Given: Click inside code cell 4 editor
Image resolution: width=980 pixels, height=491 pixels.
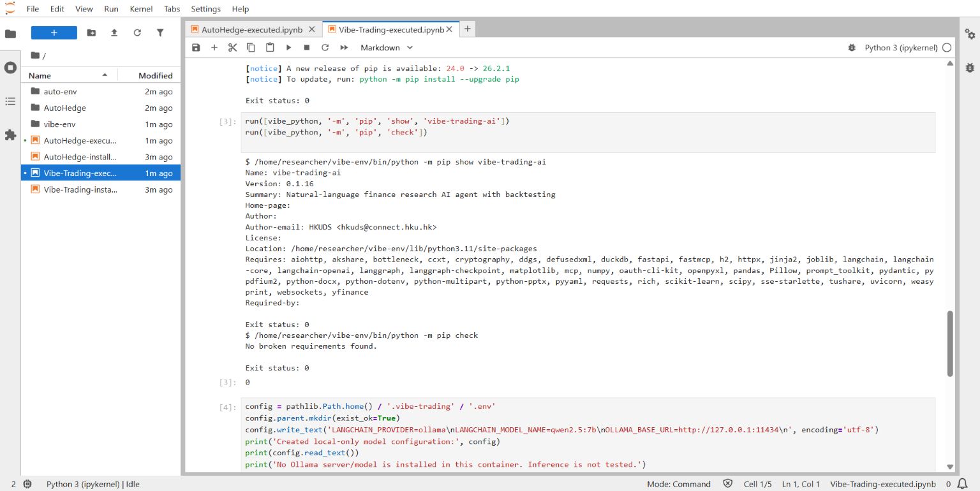Looking at the screenshot, I should click(588, 436).
